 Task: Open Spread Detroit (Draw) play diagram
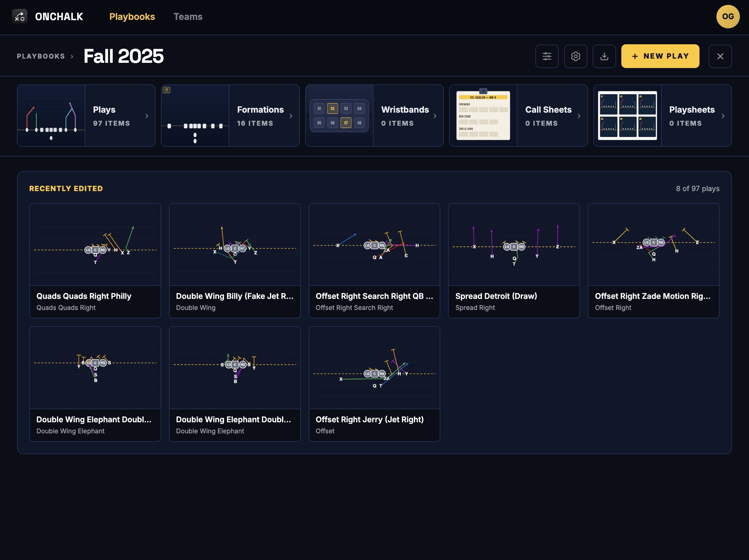click(514, 245)
